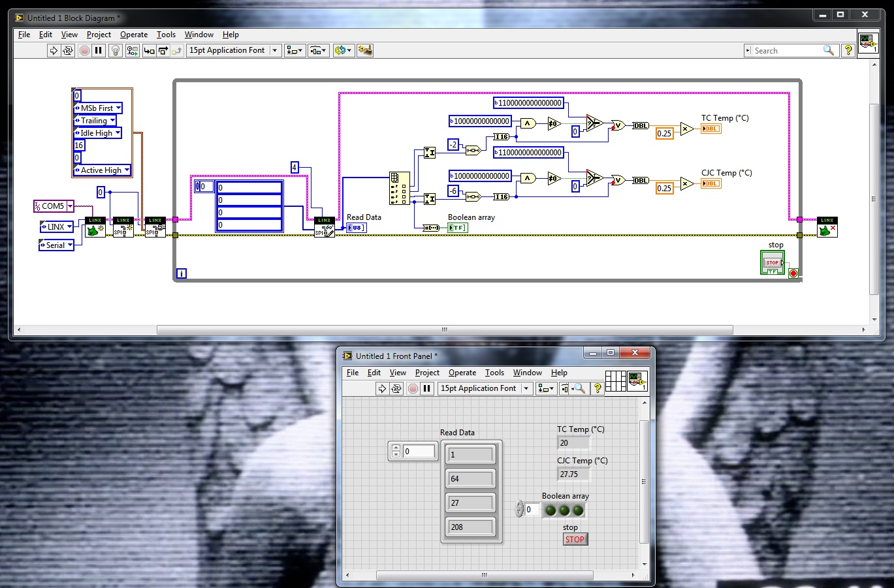Click STOP button on Front Panel
894x588 pixels.
575,539
